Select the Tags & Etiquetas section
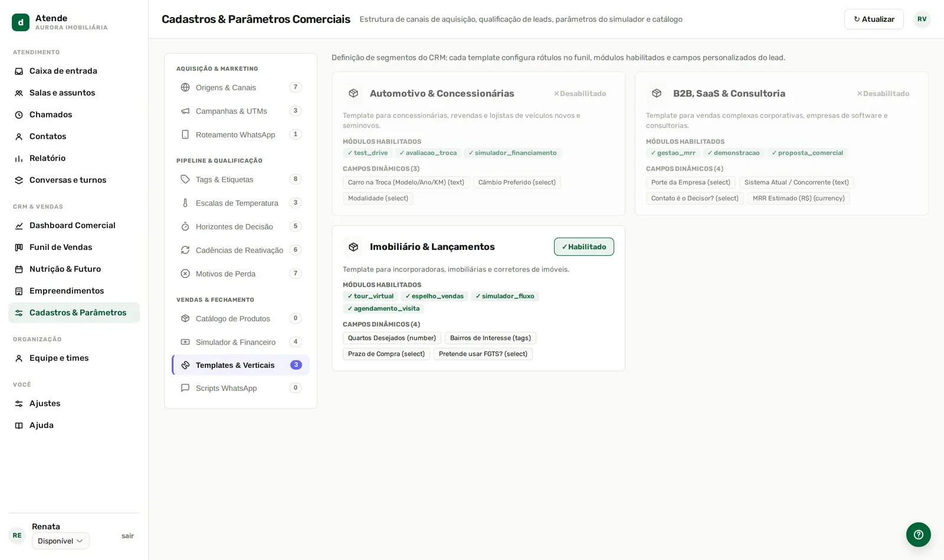The width and height of the screenshot is (944, 560). pos(241,179)
